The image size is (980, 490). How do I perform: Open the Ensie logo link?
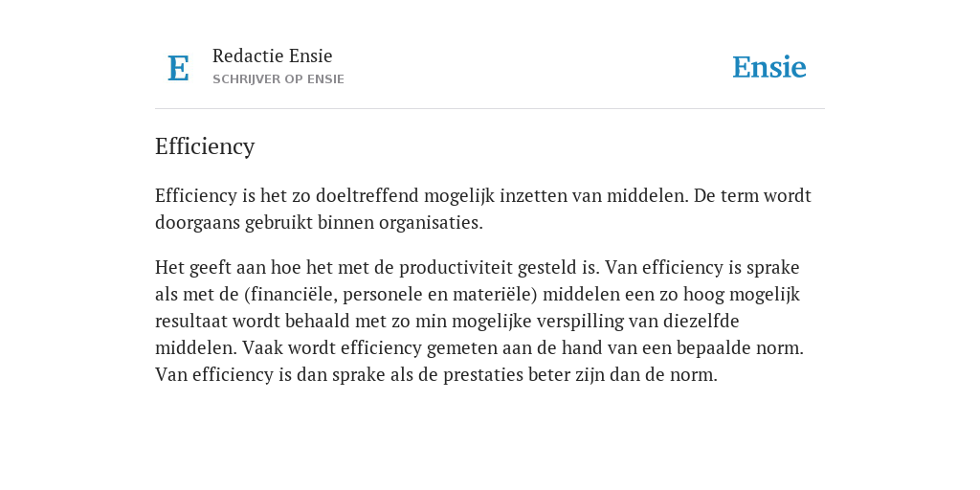[769, 68]
